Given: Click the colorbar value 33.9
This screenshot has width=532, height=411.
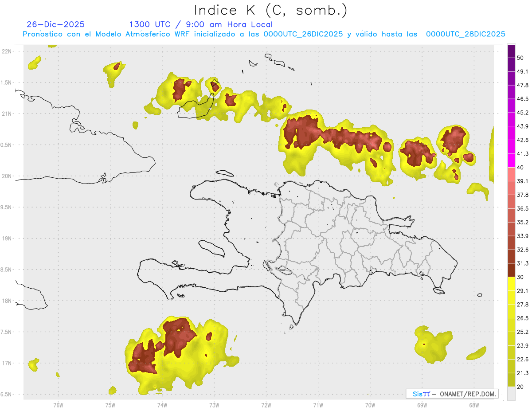Looking at the screenshot, I should tap(523, 236).
